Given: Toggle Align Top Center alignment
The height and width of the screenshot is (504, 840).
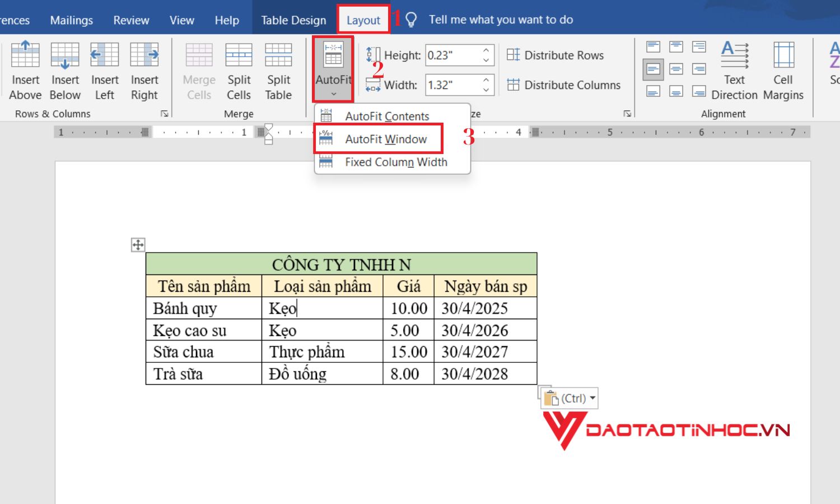Looking at the screenshot, I should (676, 46).
